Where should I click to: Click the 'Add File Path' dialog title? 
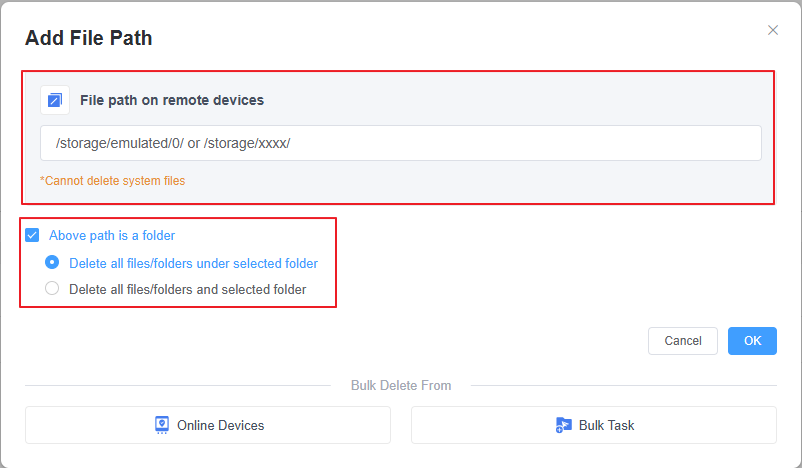coord(89,39)
